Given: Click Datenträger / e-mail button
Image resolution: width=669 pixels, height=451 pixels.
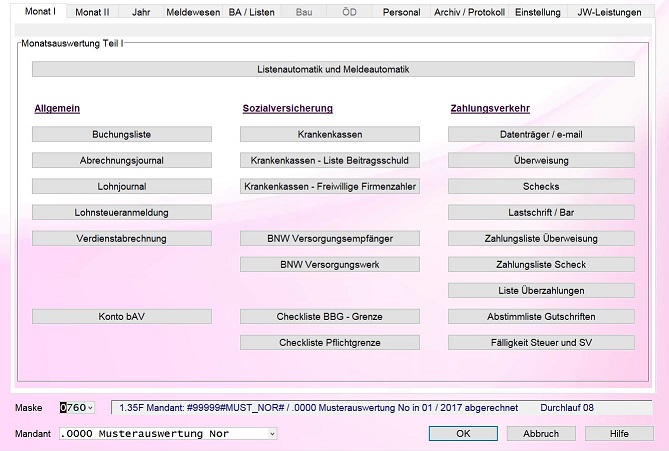Looking at the screenshot, I should (x=541, y=134).
